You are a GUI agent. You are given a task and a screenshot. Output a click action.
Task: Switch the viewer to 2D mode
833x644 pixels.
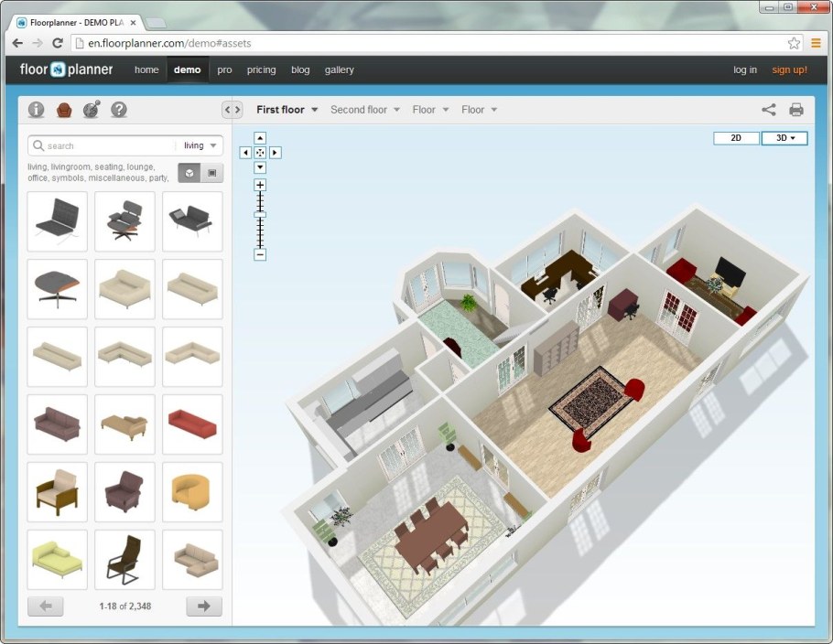pyautogui.click(x=736, y=137)
